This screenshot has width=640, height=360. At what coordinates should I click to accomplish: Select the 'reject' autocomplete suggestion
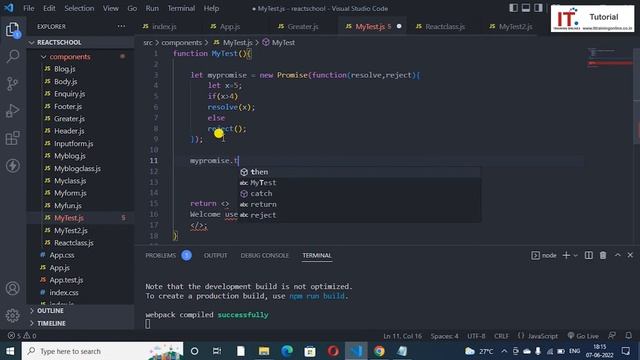click(x=360, y=215)
